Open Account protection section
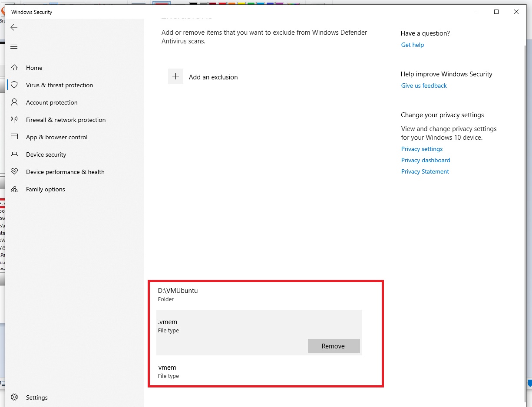Image resolution: width=532 pixels, height=407 pixels. [x=52, y=102]
